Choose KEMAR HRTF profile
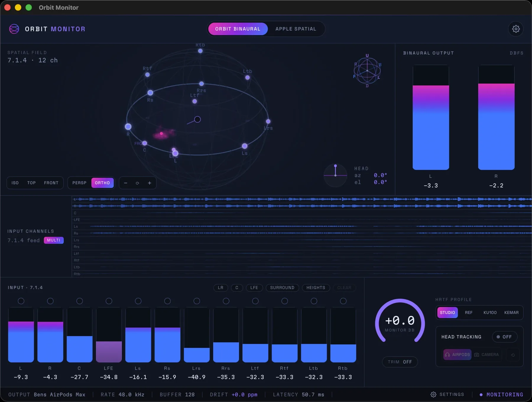The height and width of the screenshot is (402, 532). coord(511,312)
